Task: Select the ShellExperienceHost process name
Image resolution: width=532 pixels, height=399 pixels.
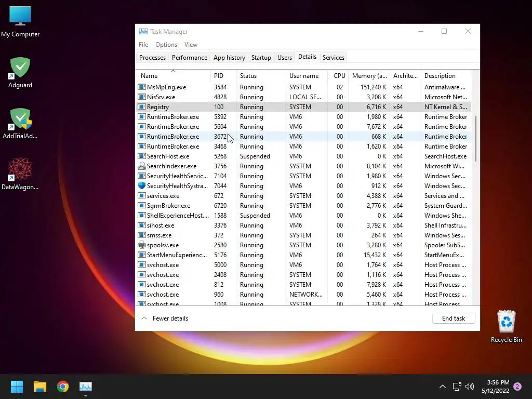Action: pyautogui.click(x=178, y=215)
